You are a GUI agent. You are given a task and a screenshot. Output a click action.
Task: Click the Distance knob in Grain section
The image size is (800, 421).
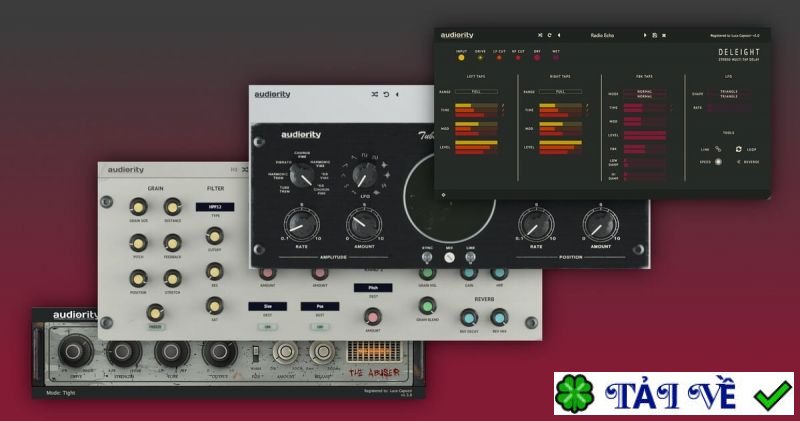[172, 207]
